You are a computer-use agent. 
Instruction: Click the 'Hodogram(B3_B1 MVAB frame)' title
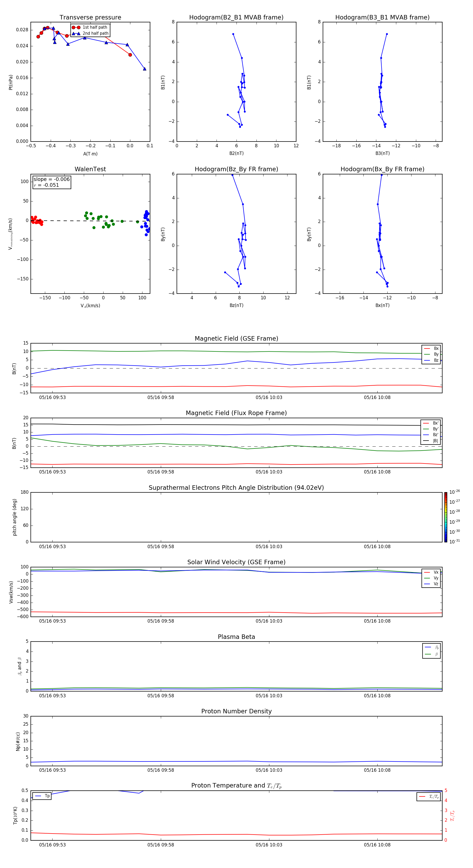382,18
